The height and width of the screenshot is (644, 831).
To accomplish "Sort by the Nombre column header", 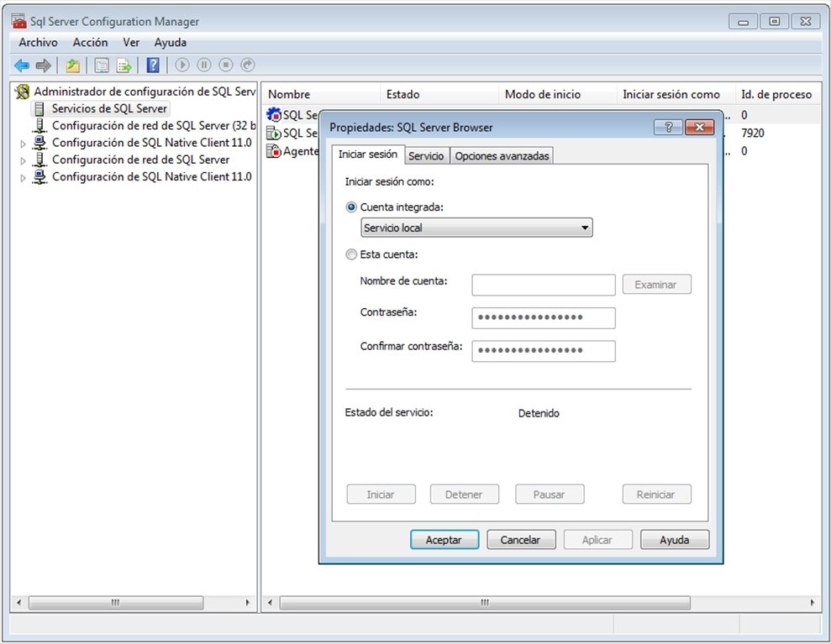I will click(x=321, y=94).
